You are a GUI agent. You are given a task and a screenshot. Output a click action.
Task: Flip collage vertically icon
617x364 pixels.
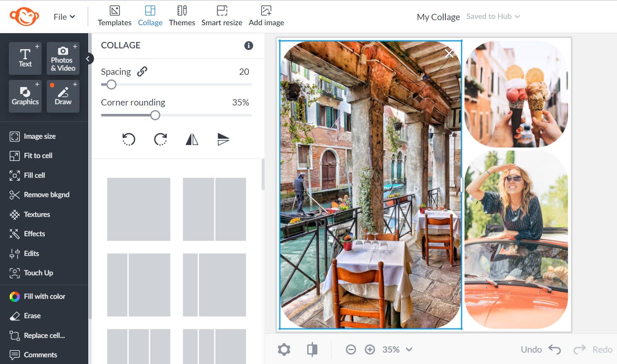(223, 139)
